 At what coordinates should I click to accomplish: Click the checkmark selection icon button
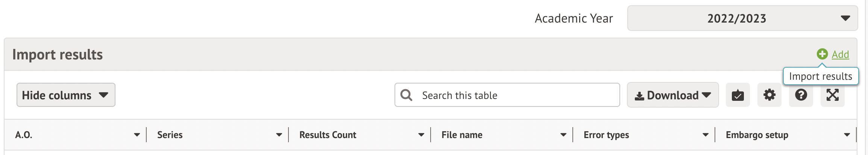click(737, 95)
